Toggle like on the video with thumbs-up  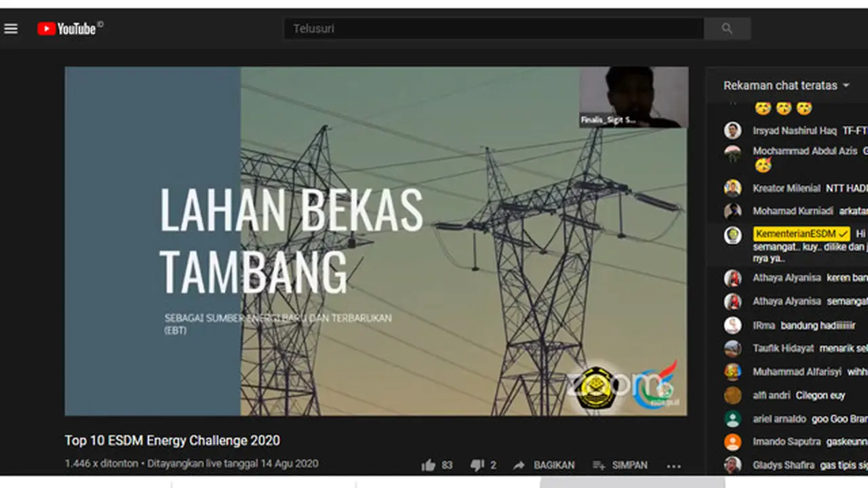pos(429,465)
